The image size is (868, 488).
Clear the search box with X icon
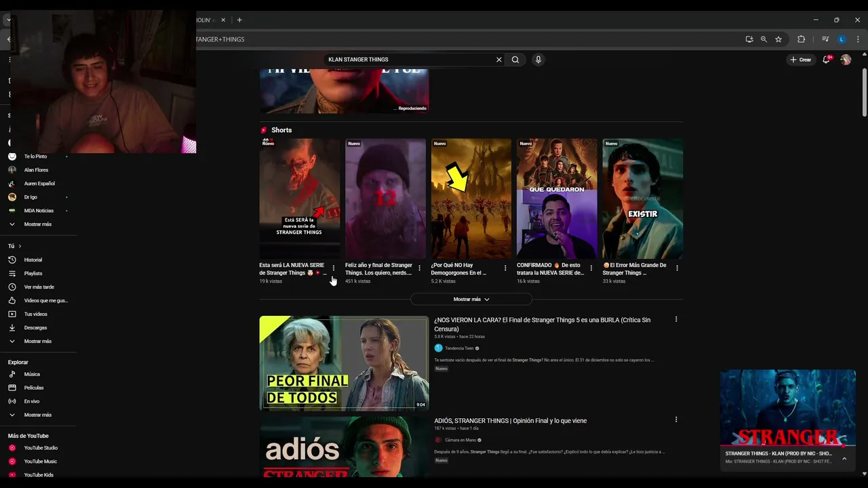tap(499, 60)
